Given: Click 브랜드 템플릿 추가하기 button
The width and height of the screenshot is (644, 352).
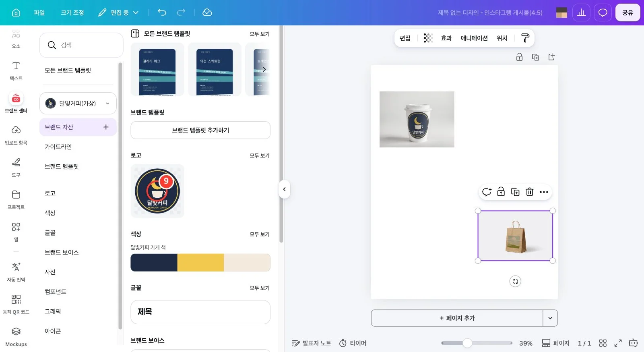Looking at the screenshot, I should tap(200, 130).
